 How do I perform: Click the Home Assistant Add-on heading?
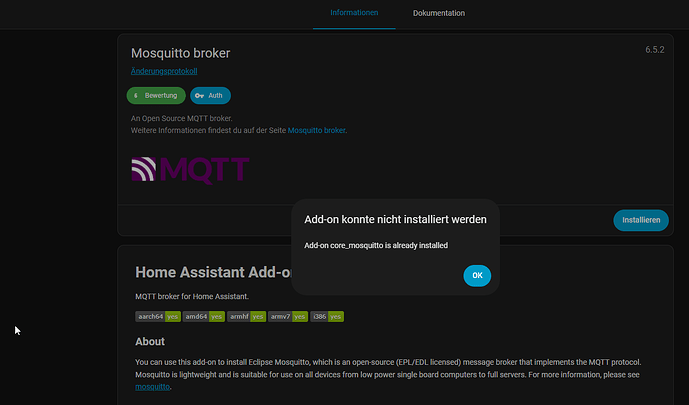pyautogui.click(x=213, y=272)
